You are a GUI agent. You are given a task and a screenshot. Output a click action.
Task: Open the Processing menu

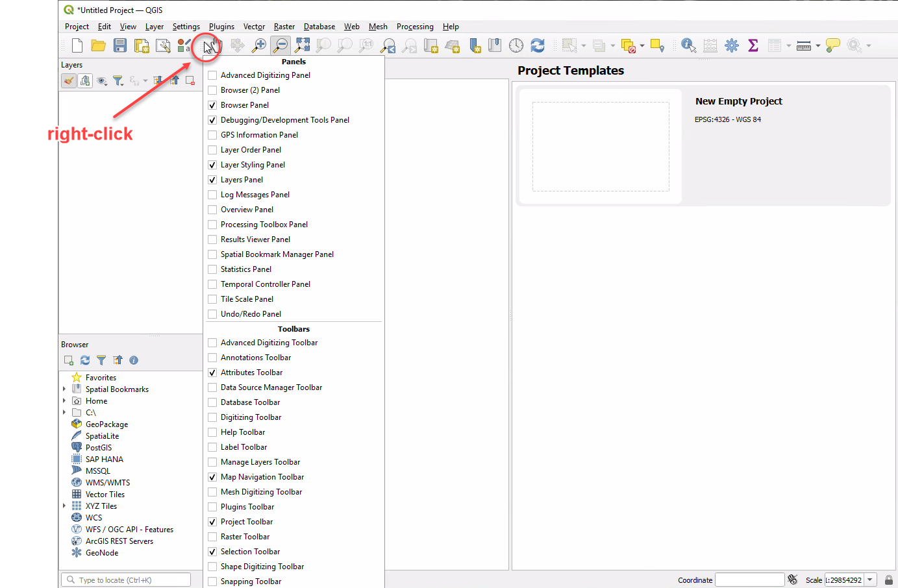(415, 27)
